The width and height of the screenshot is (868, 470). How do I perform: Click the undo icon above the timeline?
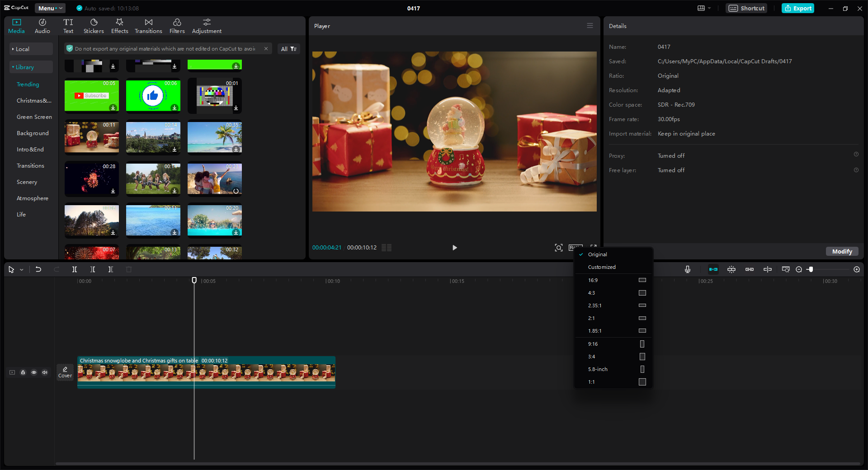point(38,269)
